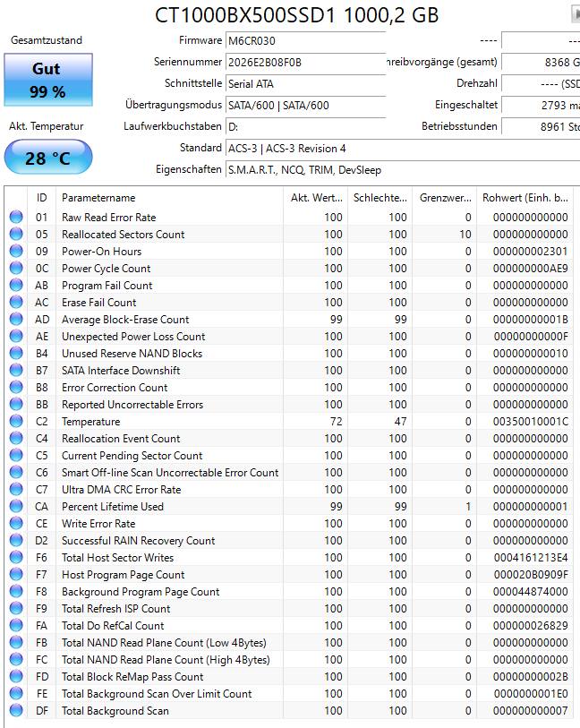This screenshot has width=580, height=728.
Task: Select 'Total NAND Read Plane Count (High 4Bytes)'
Action: pos(166,660)
